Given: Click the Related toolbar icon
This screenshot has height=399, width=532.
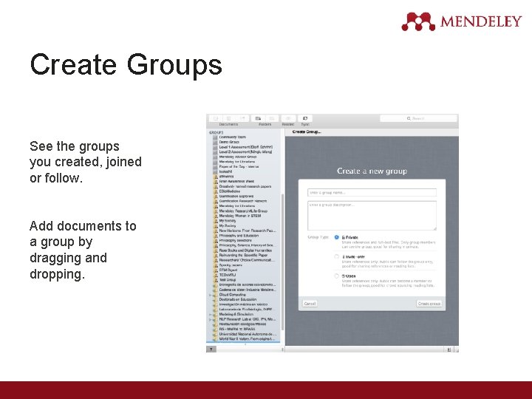Looking at the screenshot, I should tap(288, 118).
